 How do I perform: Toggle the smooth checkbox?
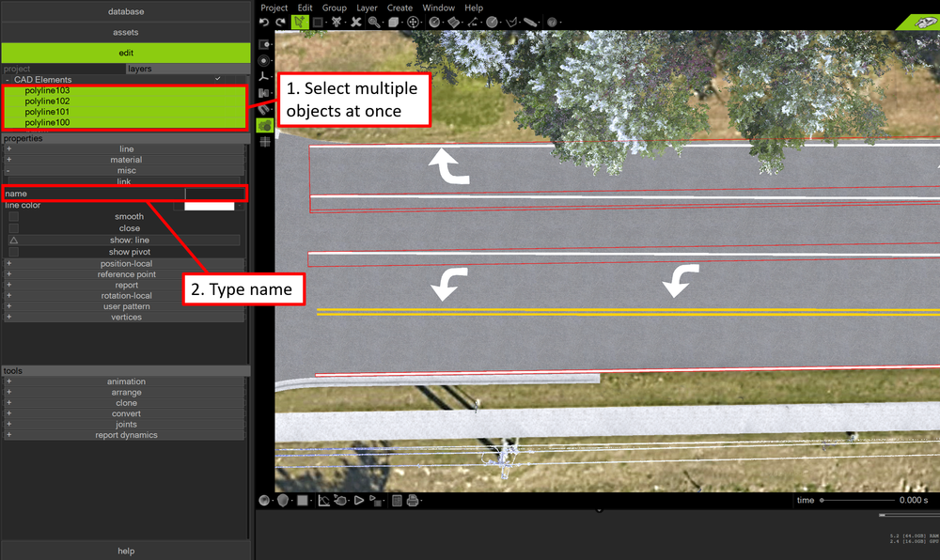(14, 216)
